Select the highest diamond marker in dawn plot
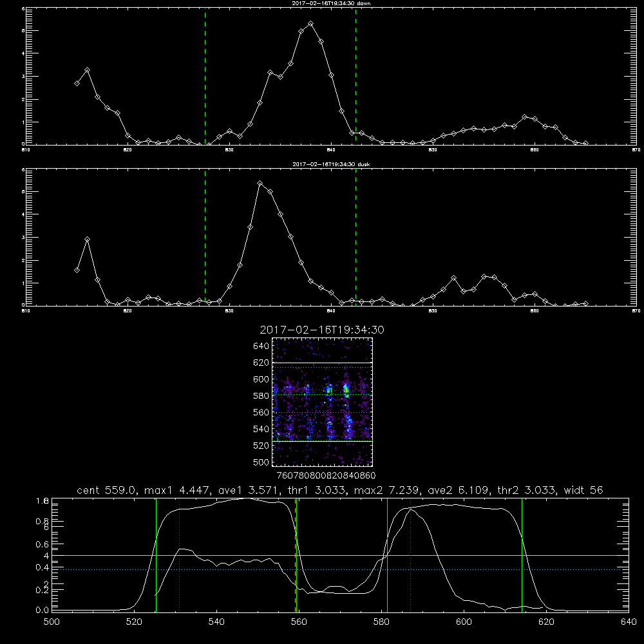Viewport: 644px width, 644px height. [311, 24]
